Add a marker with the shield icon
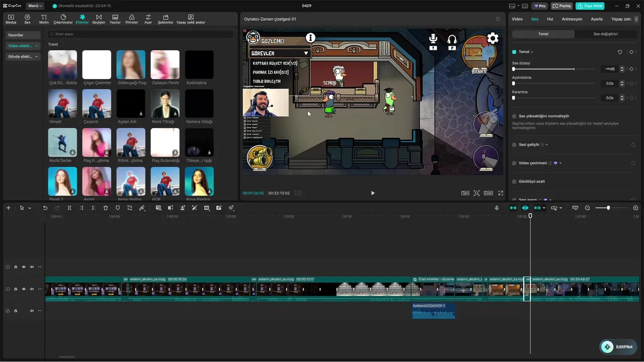644x362 pixels. coord(118,208)
